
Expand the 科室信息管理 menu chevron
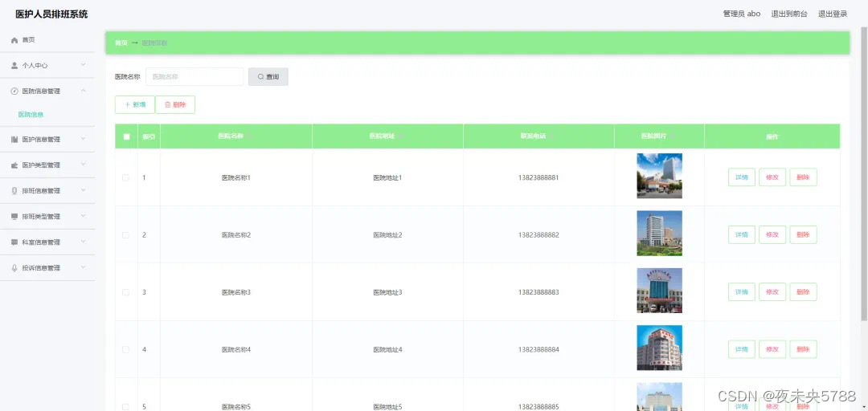pos(83,242)
